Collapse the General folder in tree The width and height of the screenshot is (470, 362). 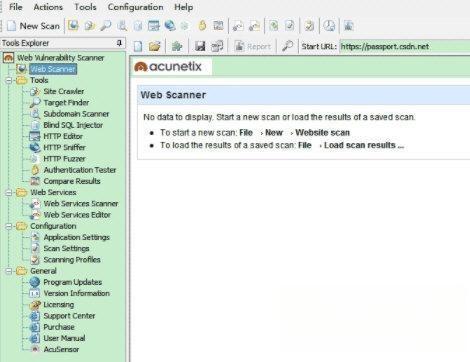(x=9, y=271)
